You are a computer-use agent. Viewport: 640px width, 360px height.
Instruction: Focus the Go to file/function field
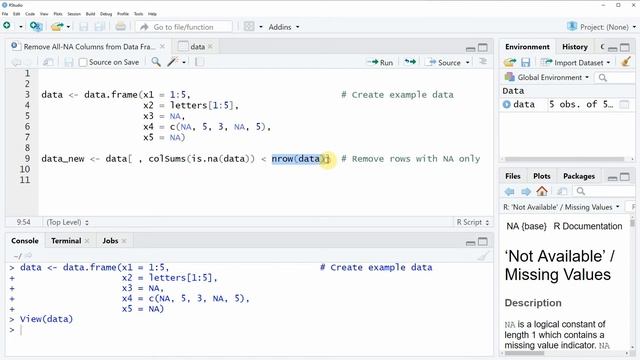tap(184, 27)
